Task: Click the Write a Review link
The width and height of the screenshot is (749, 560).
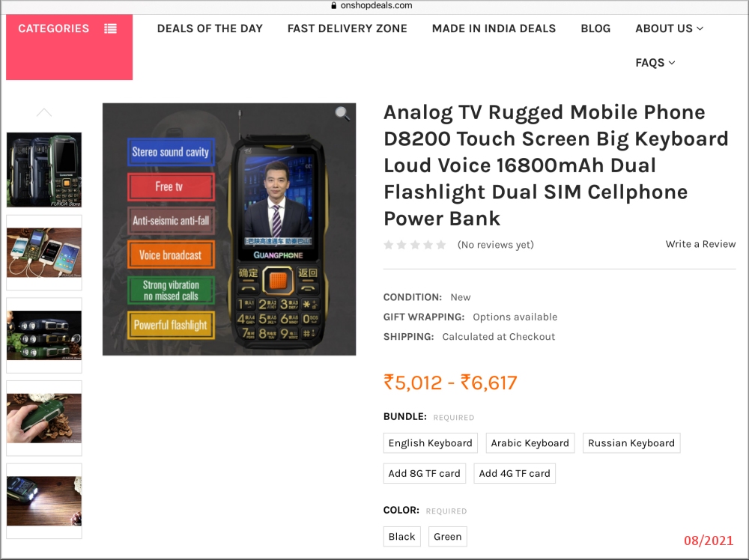Action: point(700,244)
